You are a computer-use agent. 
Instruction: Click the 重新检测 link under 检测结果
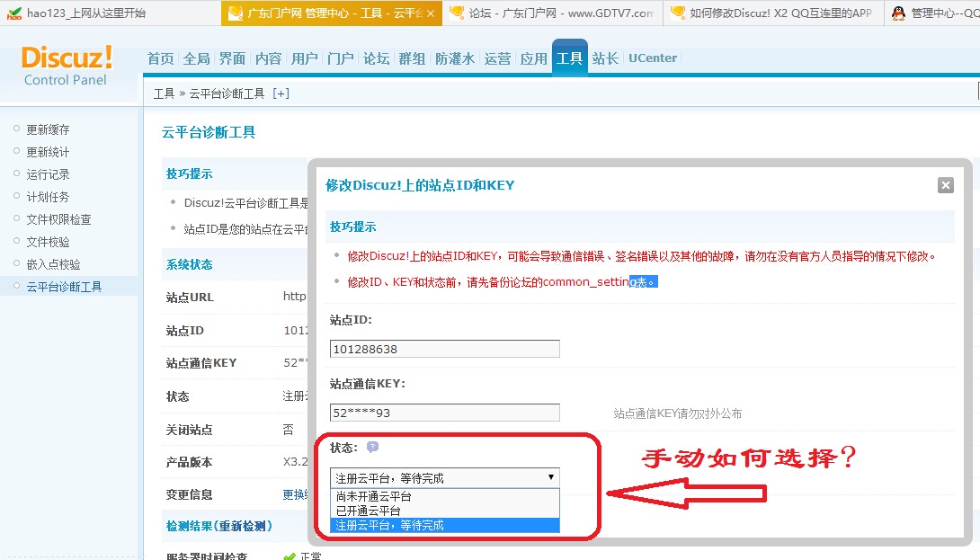tap(243, 526)
